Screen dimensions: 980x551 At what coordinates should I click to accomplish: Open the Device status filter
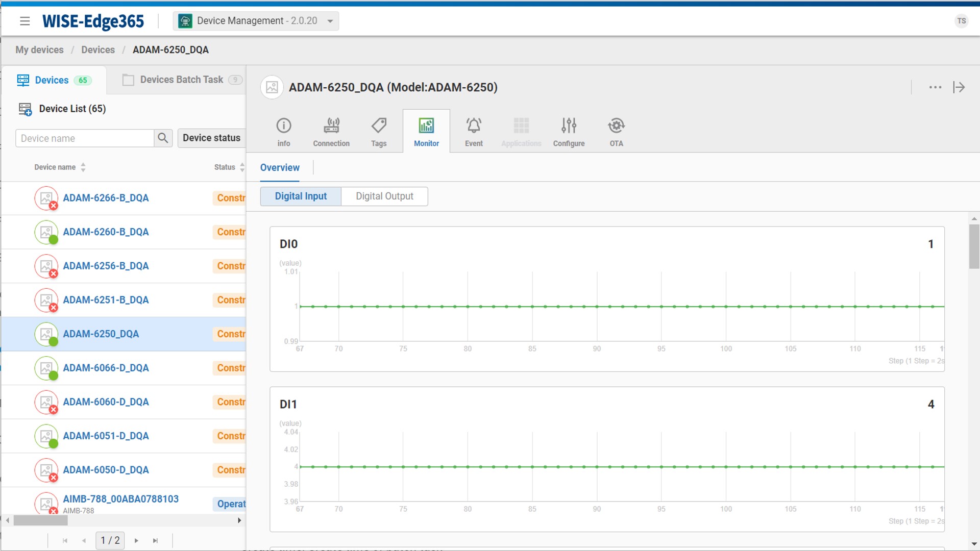point(211,138)
